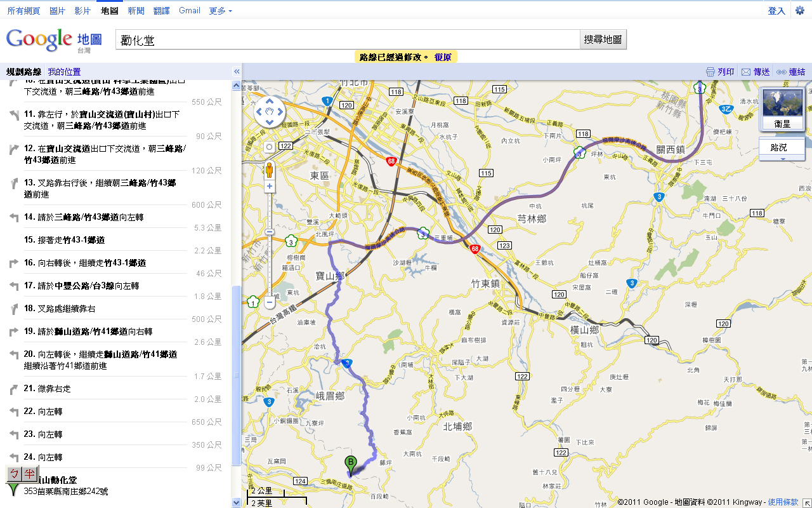Open the 我的位置 tab
This screenshot has width=812, height=508.
[64, 72]
